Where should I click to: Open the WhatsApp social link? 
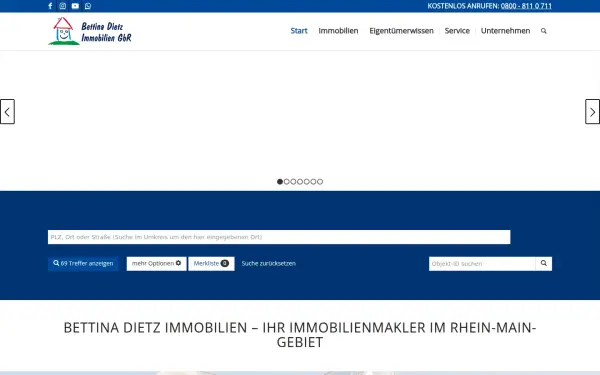point(88,6)
